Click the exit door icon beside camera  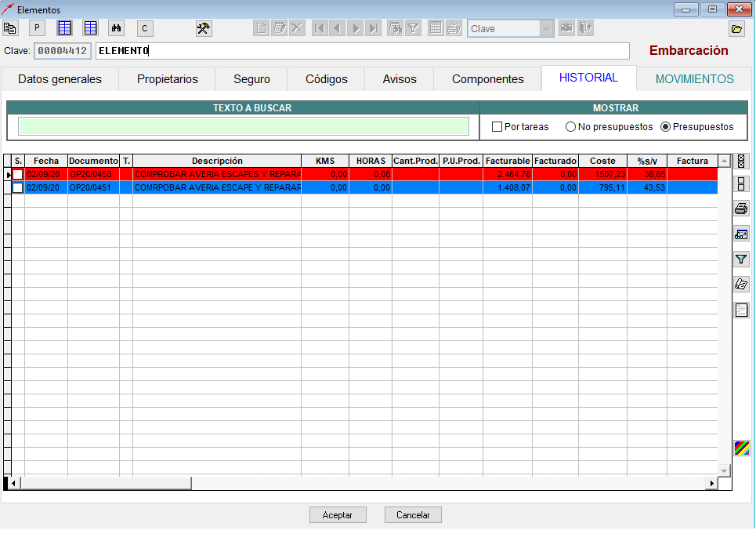pyautogui.click(x=586, y=28)
